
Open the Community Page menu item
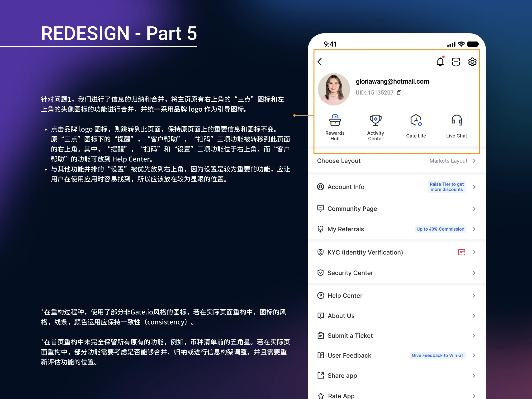point(397,209)
